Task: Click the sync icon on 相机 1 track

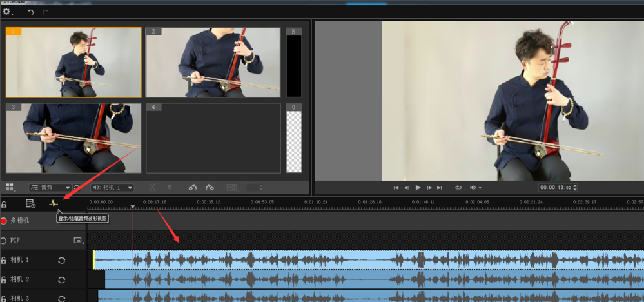Action: coord(61,261)
